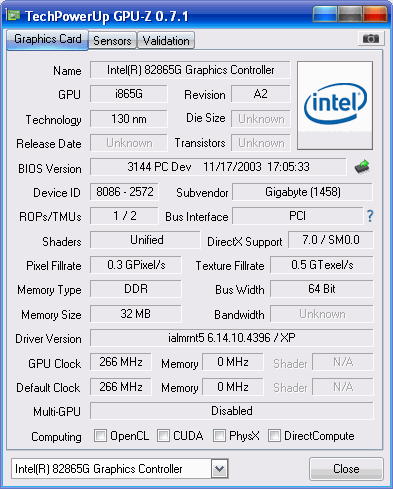Click the Driver Version label

coord(48,339)
